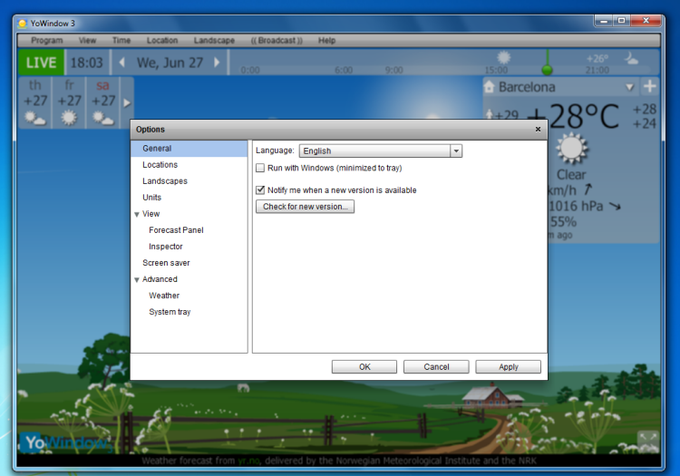Click the home icon beside Barcelona
This screenshot has height=476, width=680.
(489, 87)
